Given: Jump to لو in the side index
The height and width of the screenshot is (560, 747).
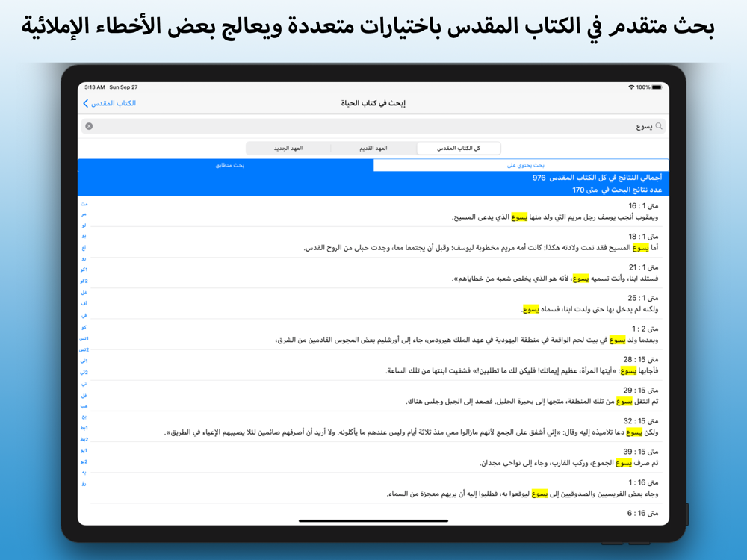Looking at the screenshot, I should (84, 225).
